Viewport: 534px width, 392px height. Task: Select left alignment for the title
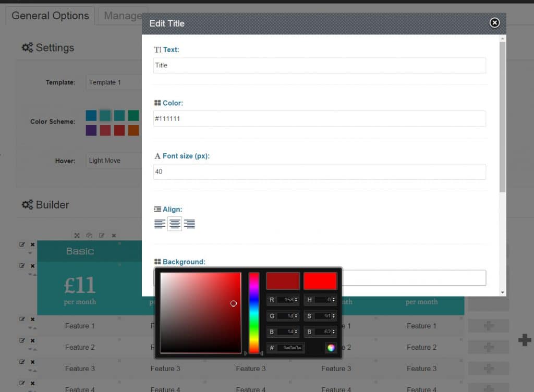coord(160,224)
